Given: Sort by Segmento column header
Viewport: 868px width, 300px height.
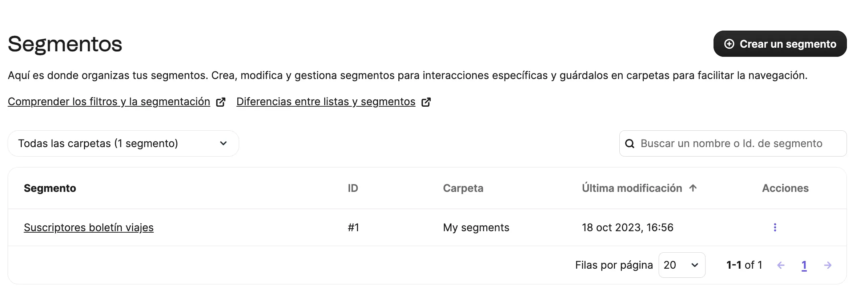Looking at the screenshot, I should click(50, 188).
